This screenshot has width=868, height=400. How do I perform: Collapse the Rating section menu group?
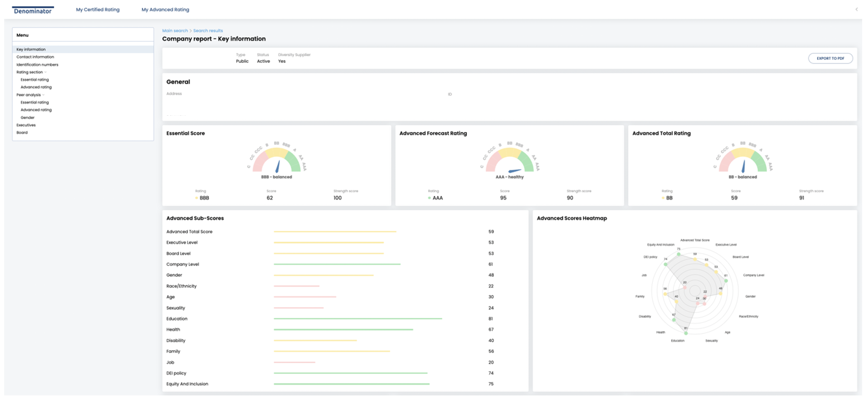(x=46, y=72)
